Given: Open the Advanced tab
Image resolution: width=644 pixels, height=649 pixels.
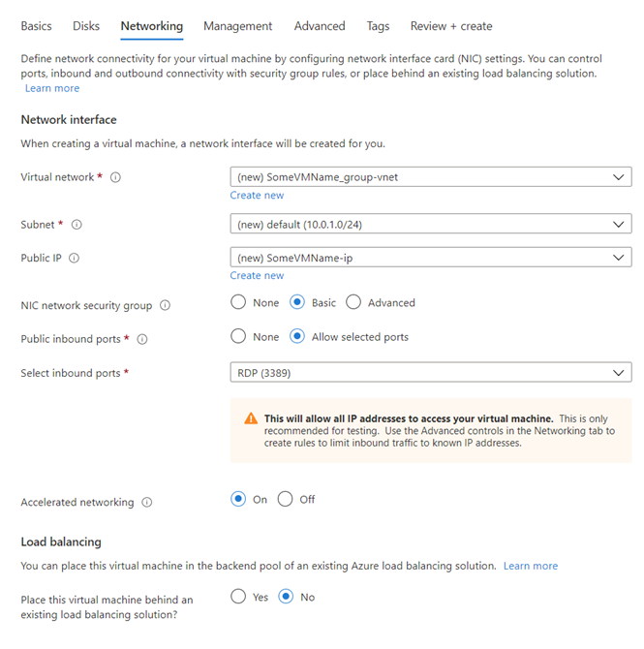Looking at the screenshot, I should 320,26.
